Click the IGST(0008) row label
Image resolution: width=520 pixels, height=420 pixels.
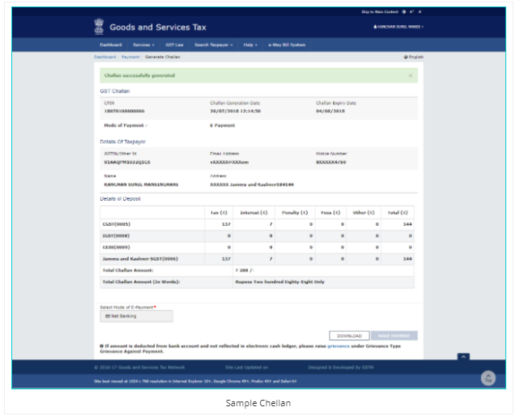click(x=116, y=235)
